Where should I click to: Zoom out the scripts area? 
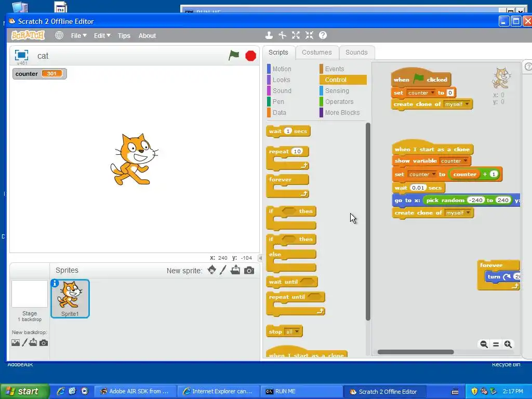pos(484,344)
